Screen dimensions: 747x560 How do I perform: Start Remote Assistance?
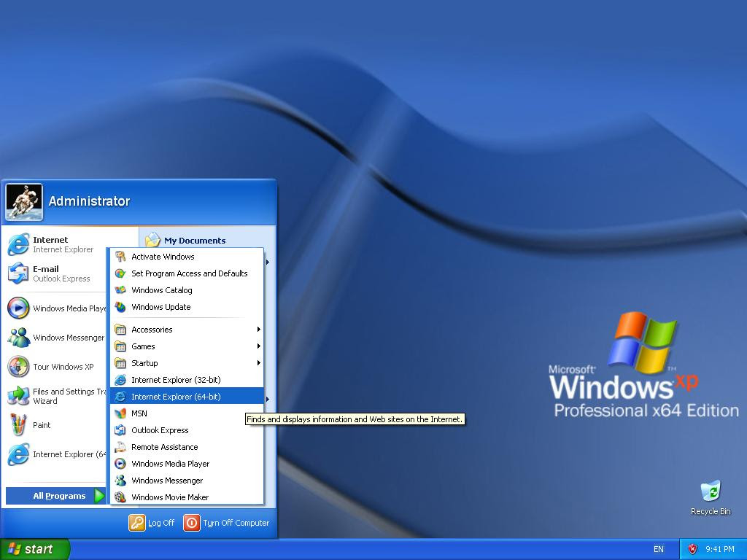click(187, 447)
